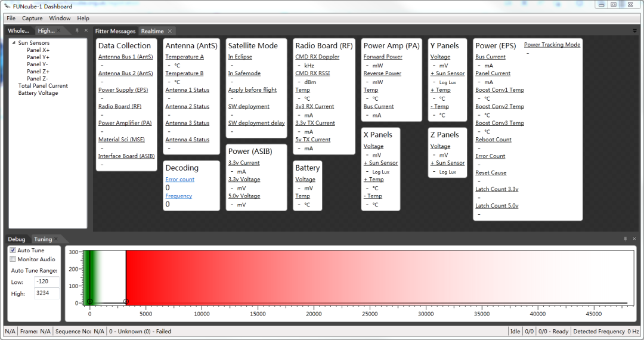
Task: Click Antenna 1 Status label
Action: [187, 89]
